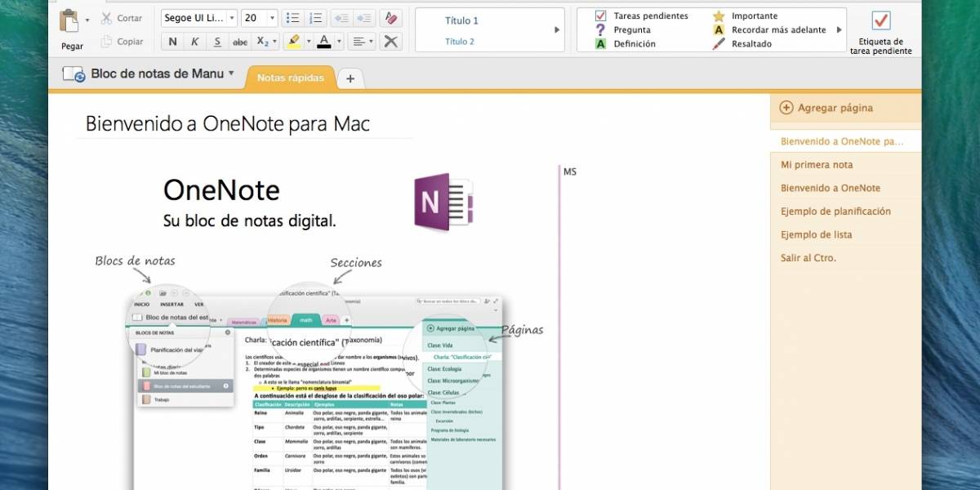
Task: Open the subscript options arrow
Action: tap(274, 42)
